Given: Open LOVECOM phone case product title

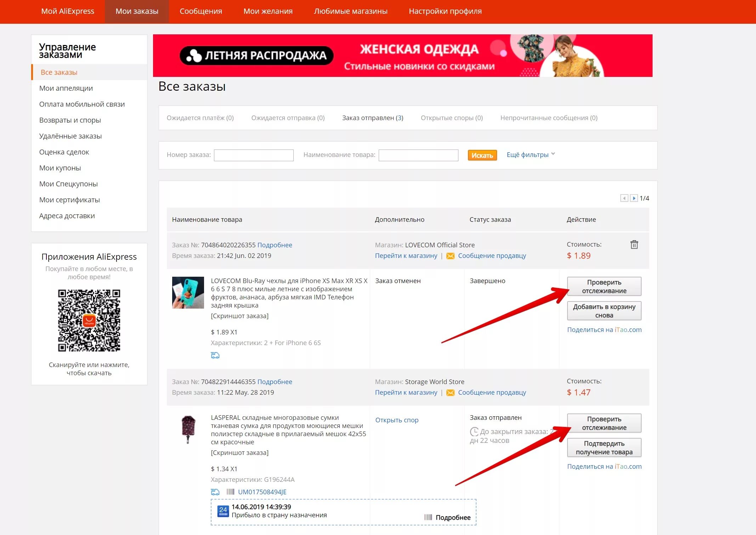Looking at the screenshot, I should click(x=289, y=293).
